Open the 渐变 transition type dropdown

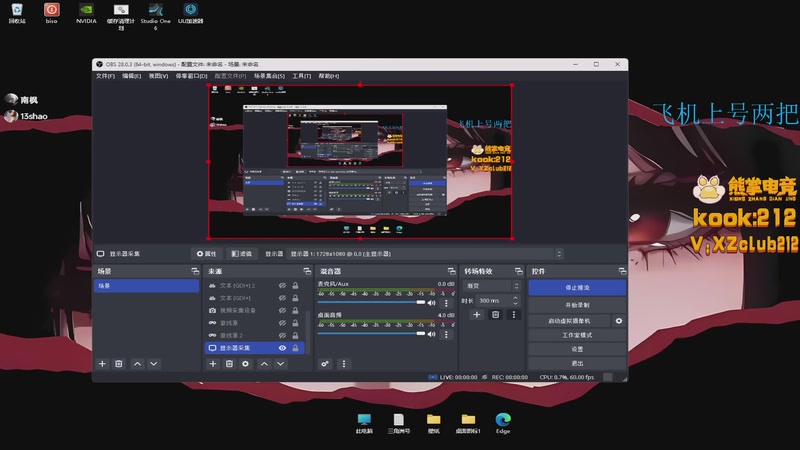pos(492,286)
